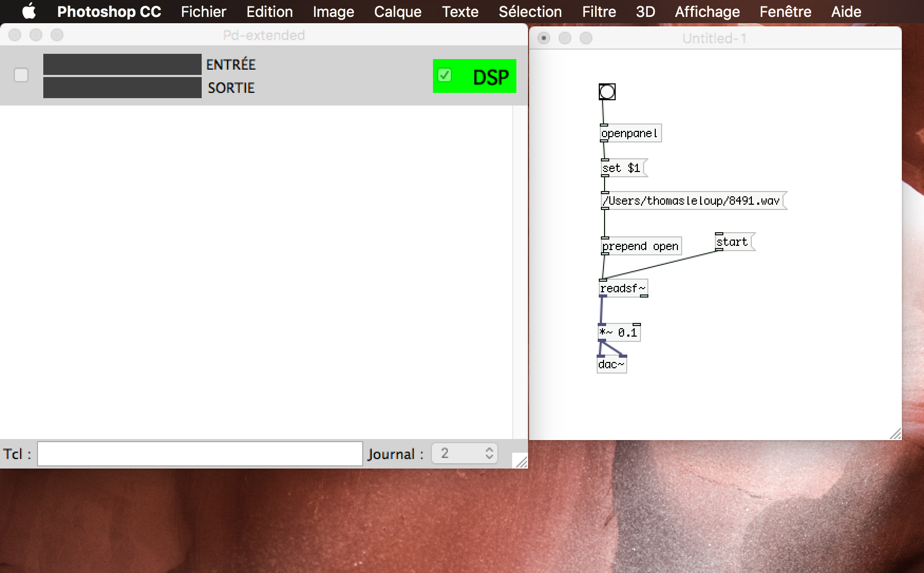Select the dac~ output object
Viewport: 924px width, 573px height.
pyautogui.click(x=611, y=365)
